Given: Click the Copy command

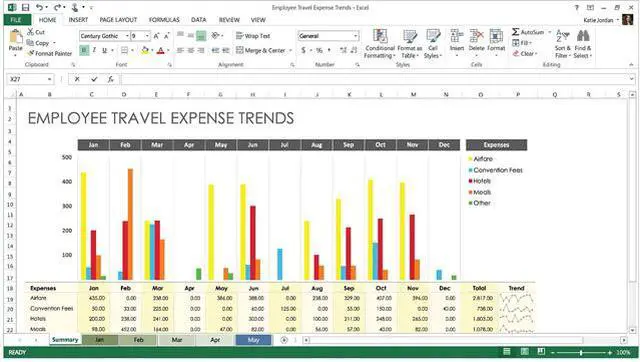Looking at the screenshot, I should 38,42.
